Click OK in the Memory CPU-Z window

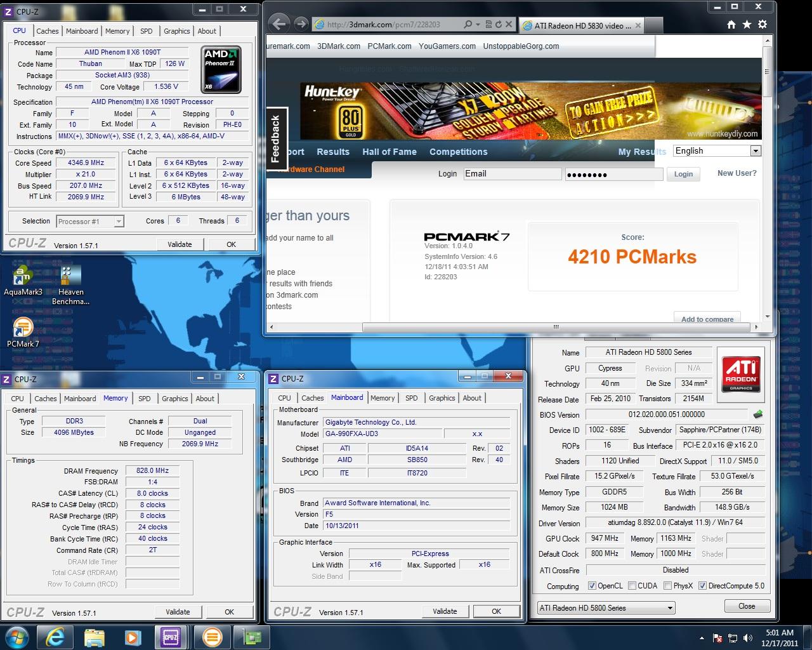pyautogui.click(x=230, y=612)
